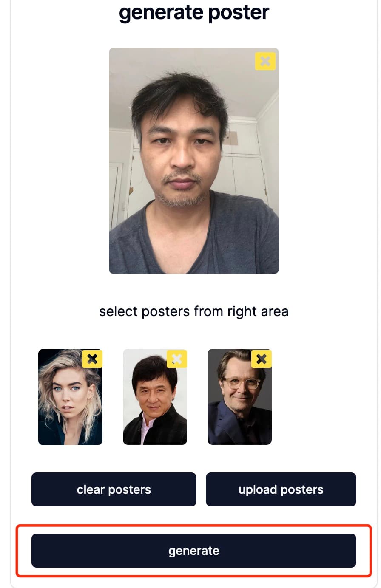Click the red-outlined 'generate' button

pyautogui.click(x=194, y=551)
